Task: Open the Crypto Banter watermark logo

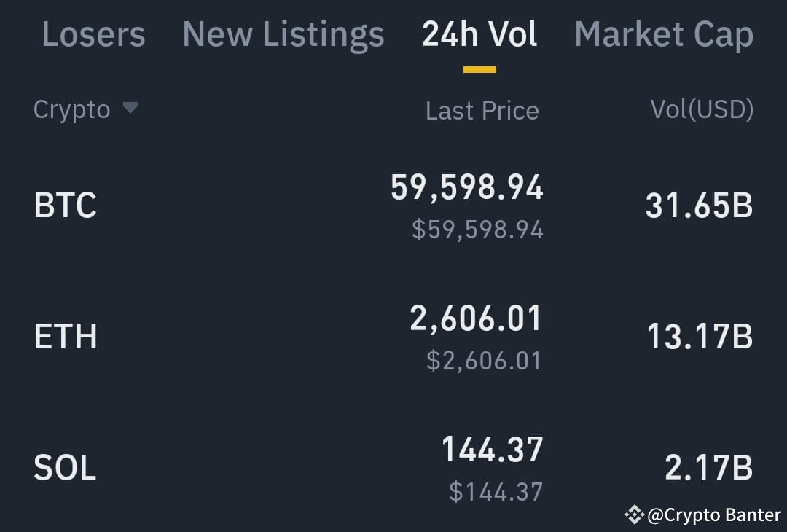Action: tap(633, 514)
